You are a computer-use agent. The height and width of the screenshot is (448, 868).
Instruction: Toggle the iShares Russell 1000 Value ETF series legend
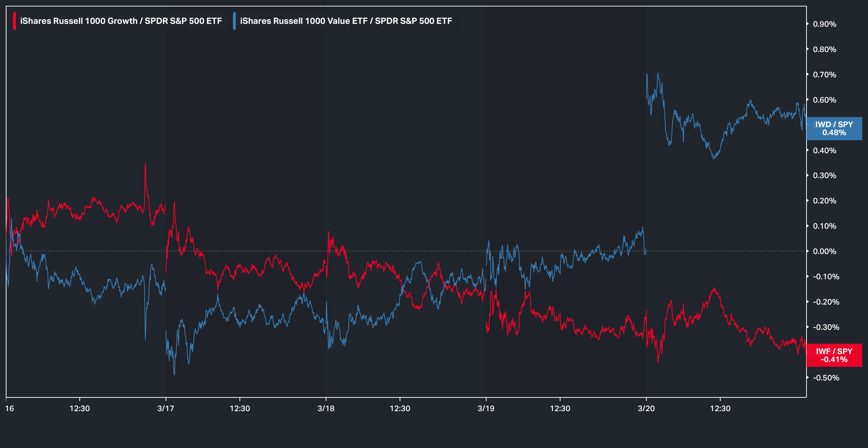[346, 21]
